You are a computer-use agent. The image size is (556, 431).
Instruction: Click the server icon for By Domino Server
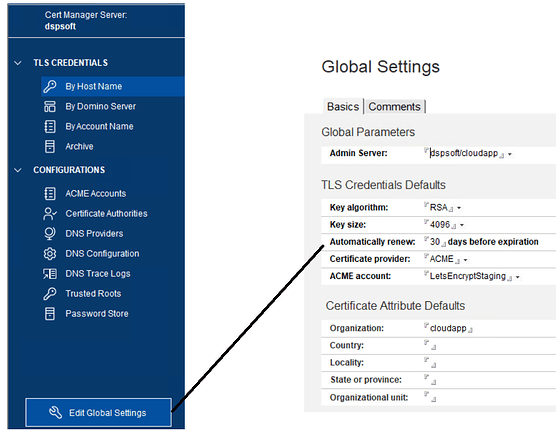pyautogui.click(x=50, y=106)
